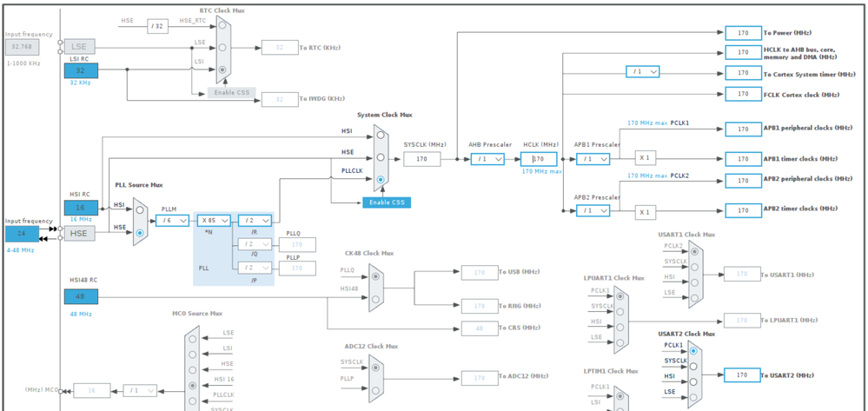
Task: Click To Power (MHz) 170 value
Action: click(744, 33)
